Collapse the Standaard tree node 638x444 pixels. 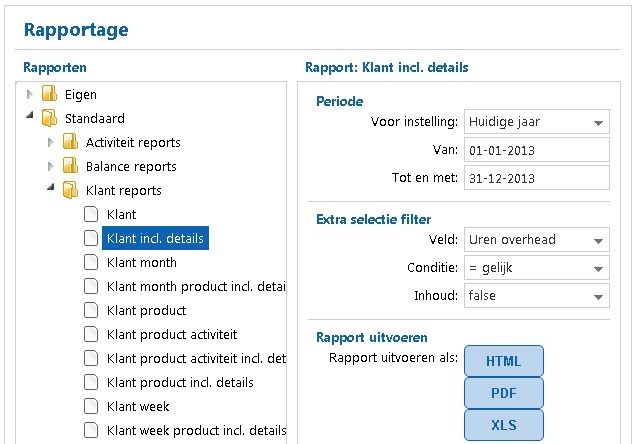(29, 119)
